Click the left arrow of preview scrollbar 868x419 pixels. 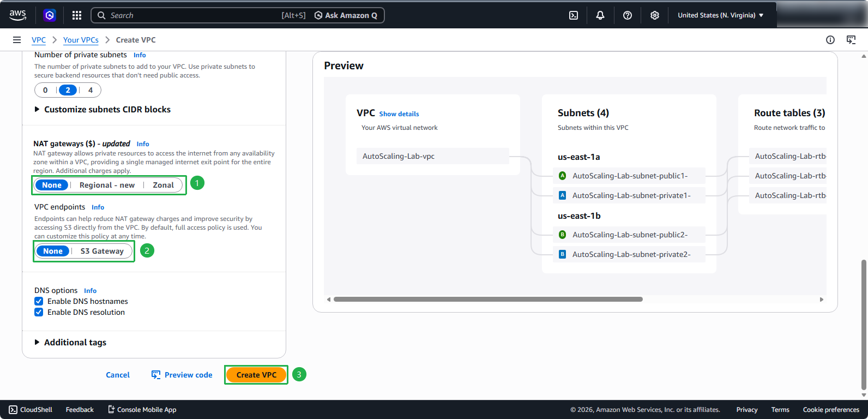click(x=329, y=300)
